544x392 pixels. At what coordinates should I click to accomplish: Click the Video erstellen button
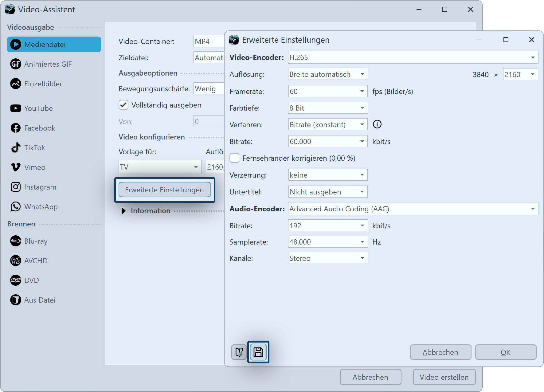[444, 377]
